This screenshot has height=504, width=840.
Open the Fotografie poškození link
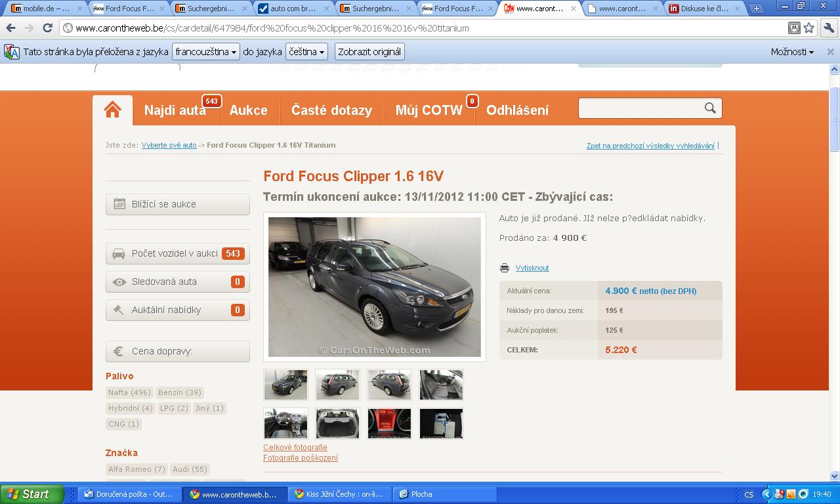pyautogui.click(x=301, y=458)
